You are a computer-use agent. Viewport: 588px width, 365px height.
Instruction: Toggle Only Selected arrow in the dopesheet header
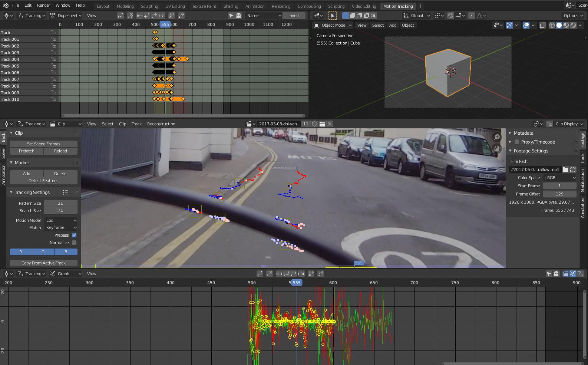(x=231, y=16)
